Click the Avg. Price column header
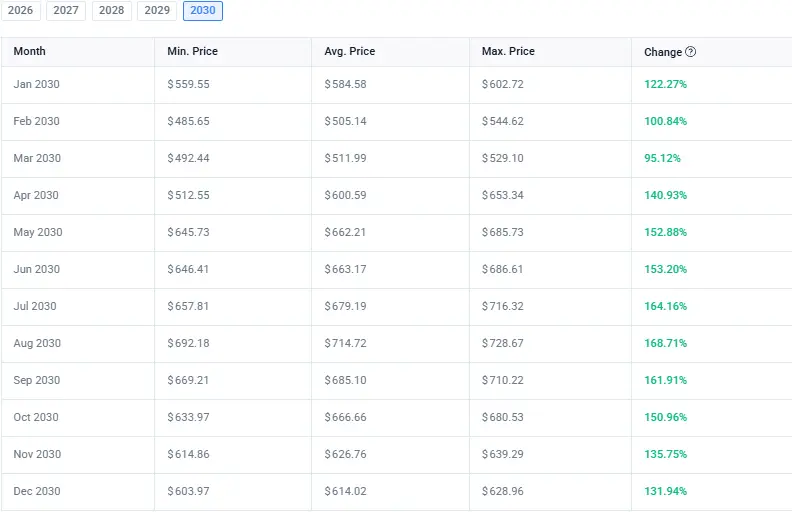The width and height of the screenshot is (792, 512). (x=350, y=52)
